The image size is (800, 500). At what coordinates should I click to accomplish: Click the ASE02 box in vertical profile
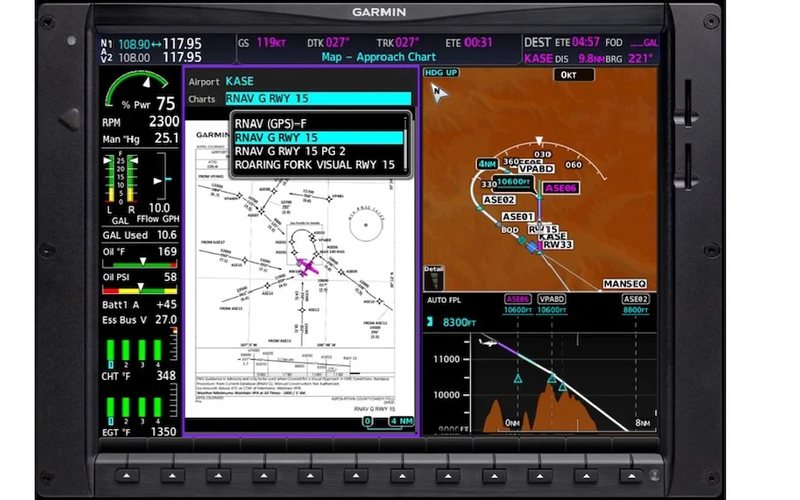click(635, 299)
